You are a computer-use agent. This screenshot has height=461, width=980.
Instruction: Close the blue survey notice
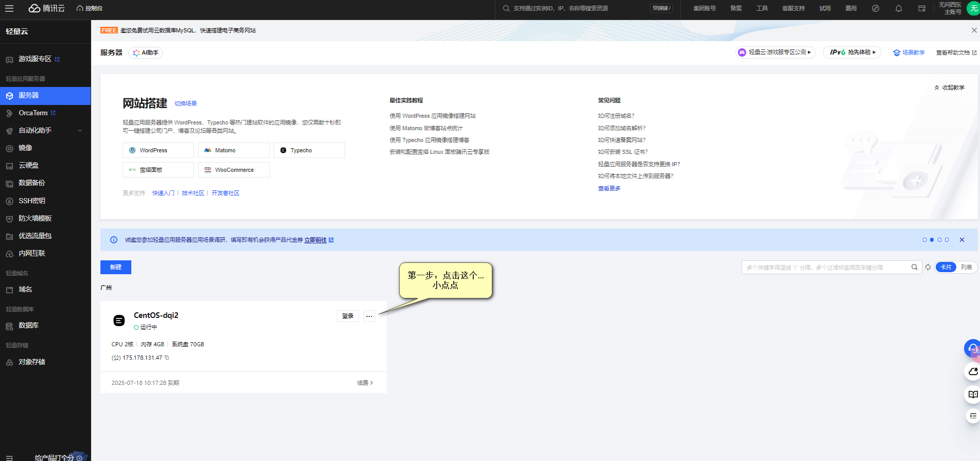pos(961,240)
